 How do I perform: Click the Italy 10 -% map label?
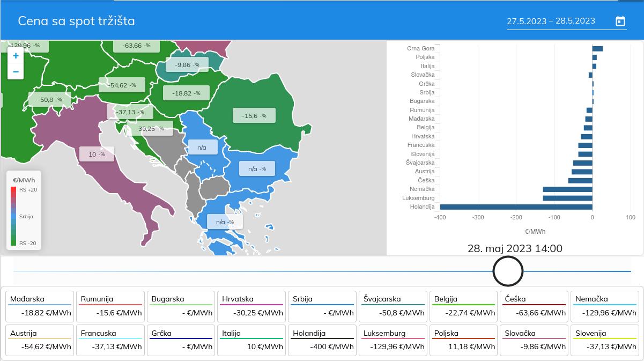[x=97, y=154]
